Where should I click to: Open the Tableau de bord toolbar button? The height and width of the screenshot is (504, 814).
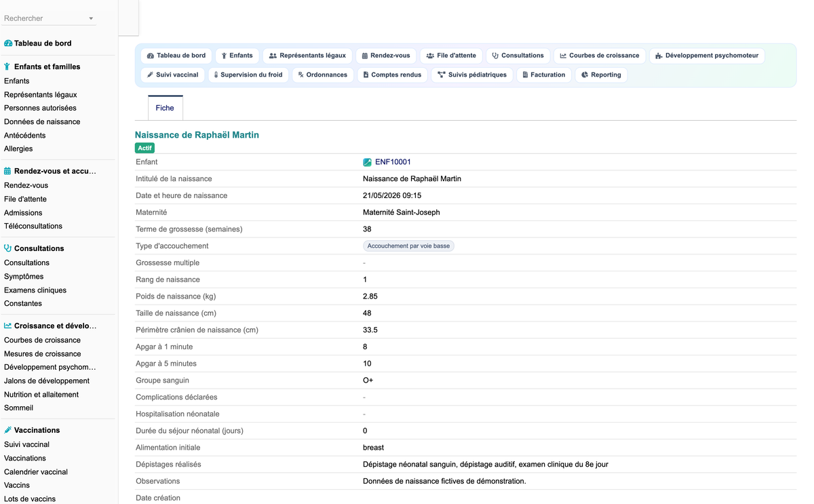pos(176,56)
